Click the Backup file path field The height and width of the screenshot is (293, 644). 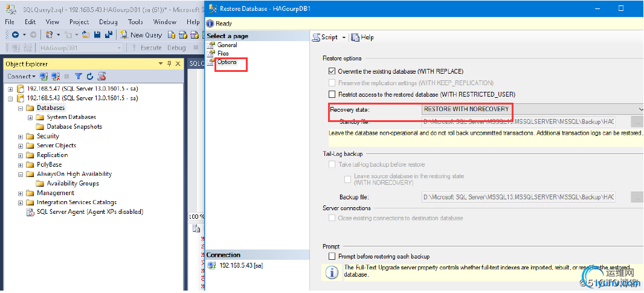coord(518,197)
